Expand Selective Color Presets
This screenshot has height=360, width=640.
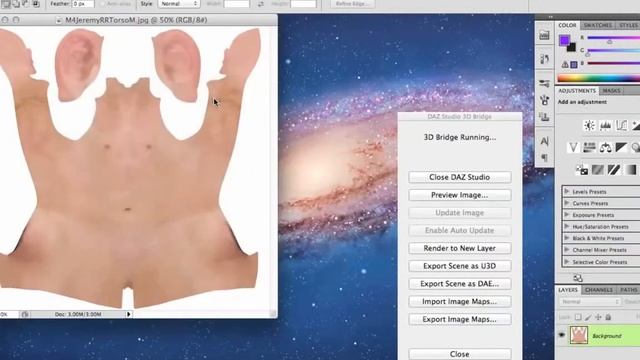coord(567,261)
